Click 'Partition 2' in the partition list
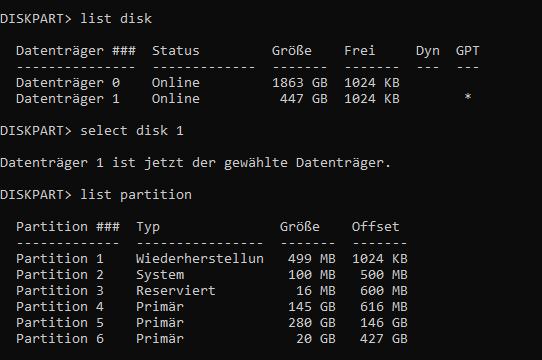Screen dimensions: 542x360 tap(60, 275)
